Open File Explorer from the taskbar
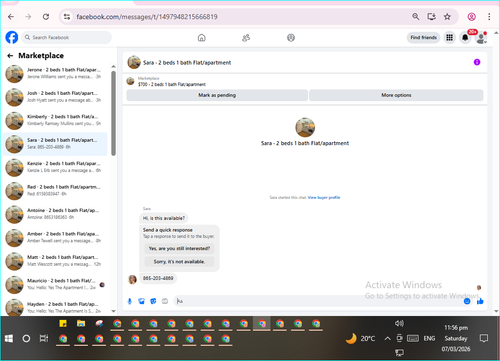Screen dimensions: 500x361 [81, 323]
